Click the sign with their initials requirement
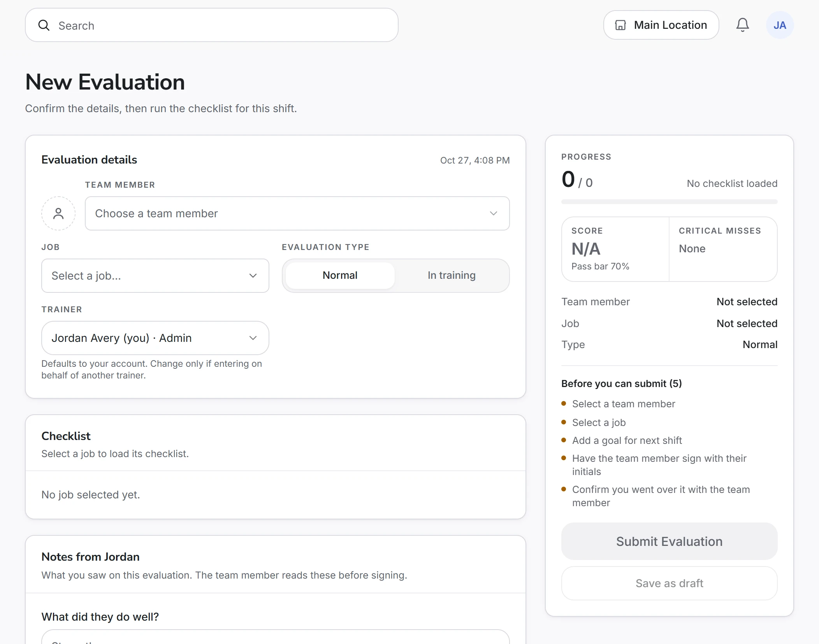Viewport: 819px width, 644px height. [659, 465]
